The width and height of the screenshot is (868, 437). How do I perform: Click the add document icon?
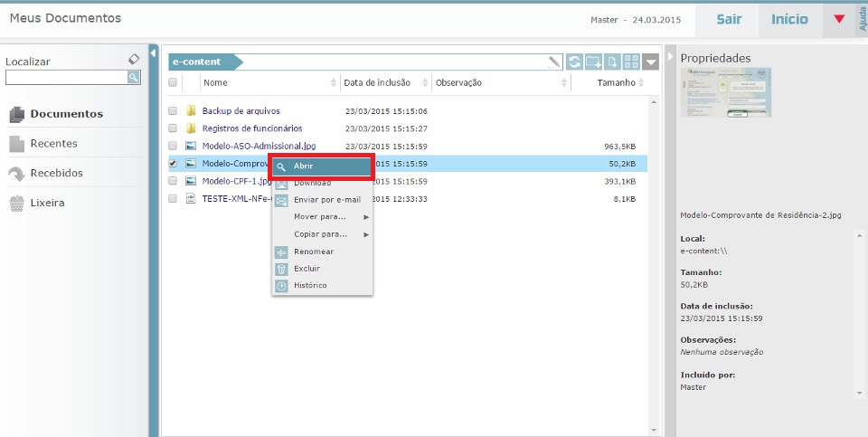tap(612, 62)
